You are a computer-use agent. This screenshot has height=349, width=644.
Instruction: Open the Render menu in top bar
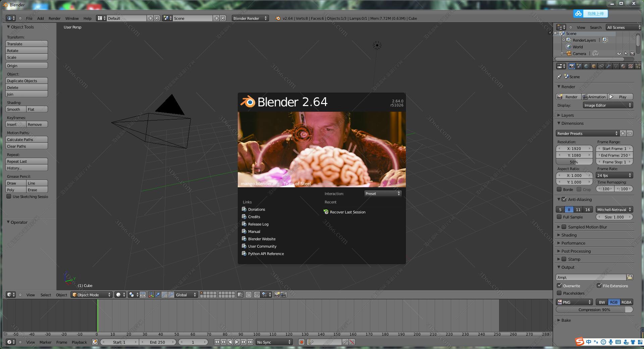[54, 18]
